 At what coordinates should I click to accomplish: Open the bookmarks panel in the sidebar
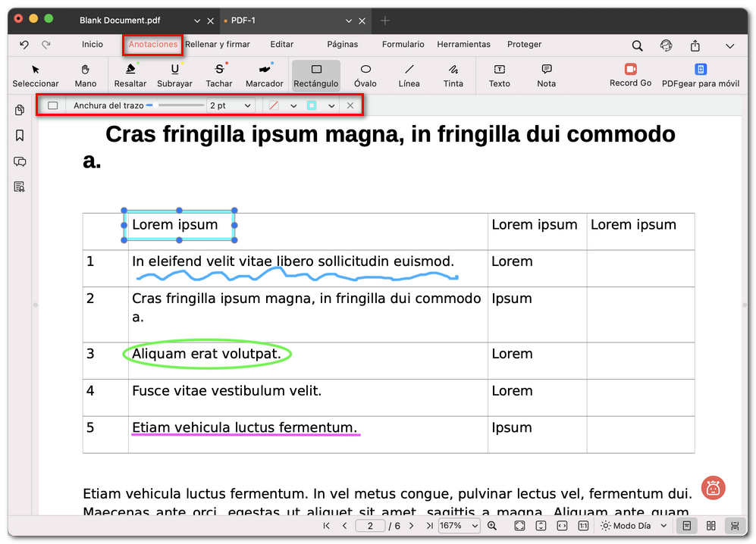(20, 135)
